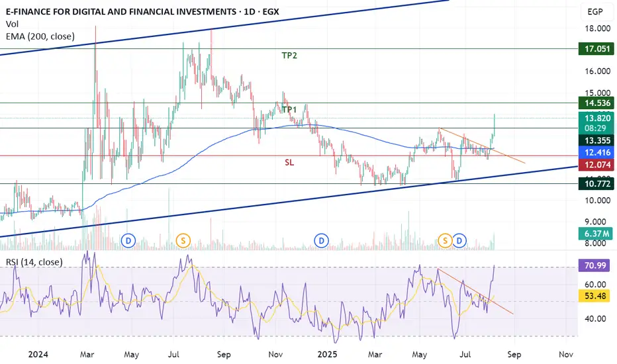
Task: Click the blue D dividend marker near January 2025
Action: click(x=322, y=240)
